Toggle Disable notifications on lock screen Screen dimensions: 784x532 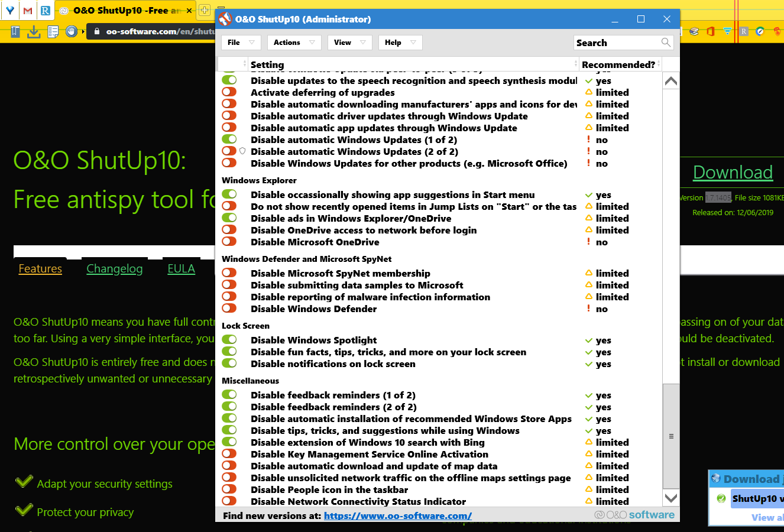229,363
